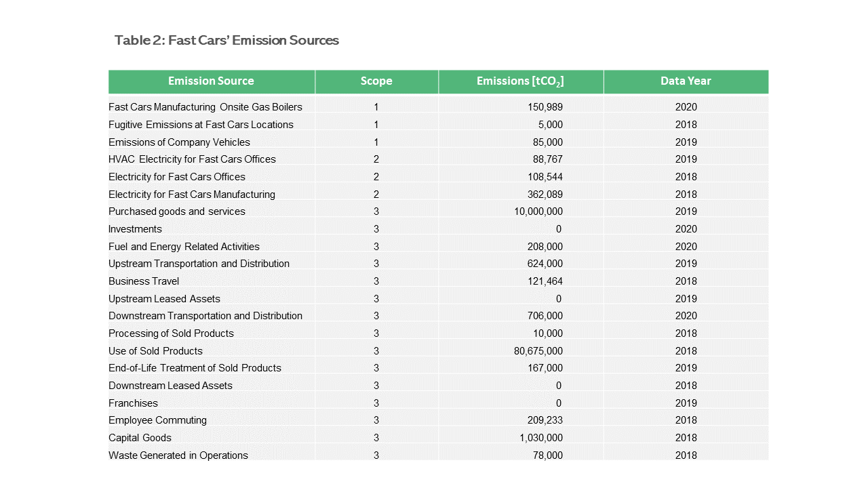Click emissions value 362,089
Viewport: 868px width, 488px height.
pyautogui.click(x=545, y=195)
